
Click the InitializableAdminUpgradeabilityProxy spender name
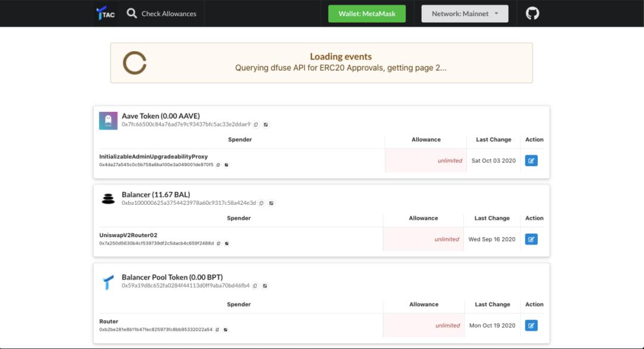(x=153, y=156)
